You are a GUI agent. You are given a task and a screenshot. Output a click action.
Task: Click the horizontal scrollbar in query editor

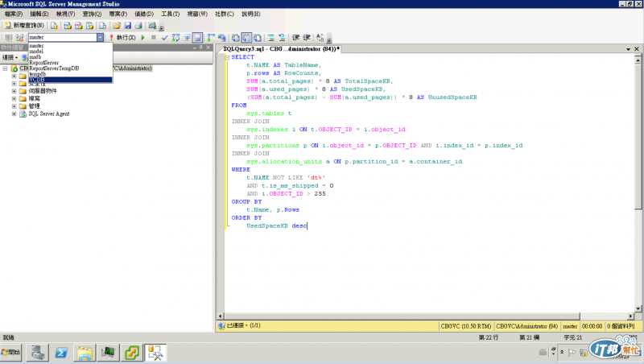(402, 316)
